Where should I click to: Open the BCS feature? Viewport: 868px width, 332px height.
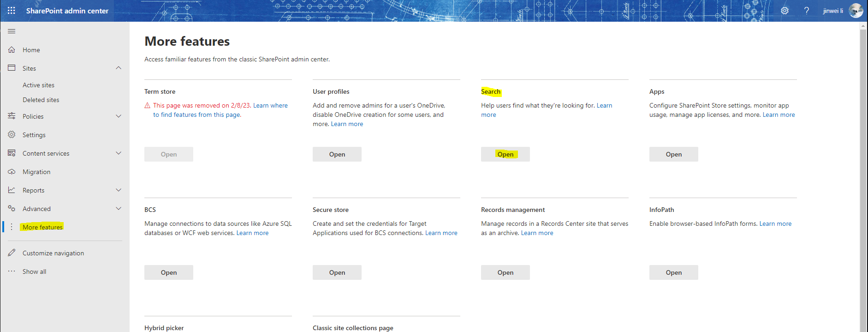coord(169,272)
